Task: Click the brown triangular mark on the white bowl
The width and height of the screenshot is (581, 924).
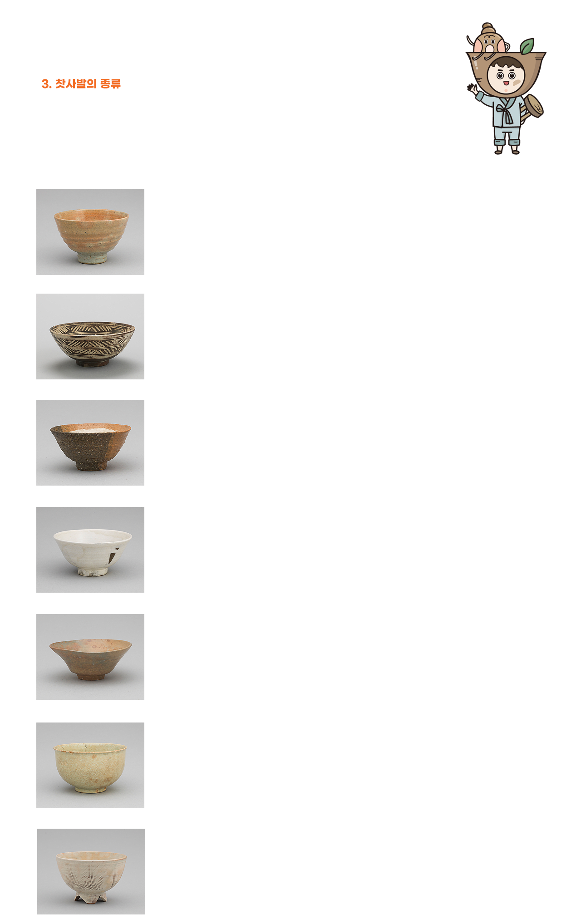Action: coord(113,555)
